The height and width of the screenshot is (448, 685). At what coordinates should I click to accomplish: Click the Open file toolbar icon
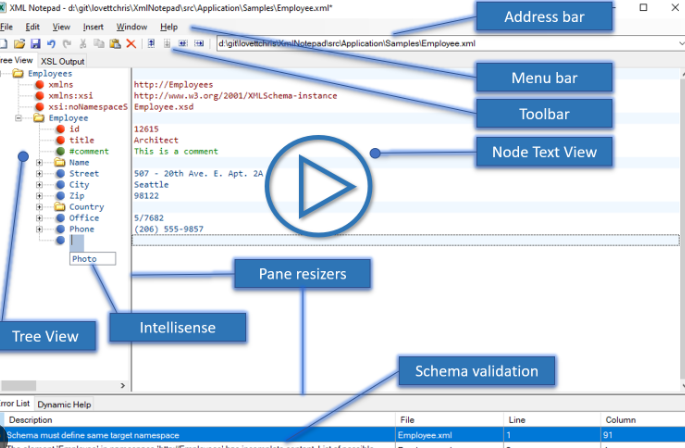(21, 44)
